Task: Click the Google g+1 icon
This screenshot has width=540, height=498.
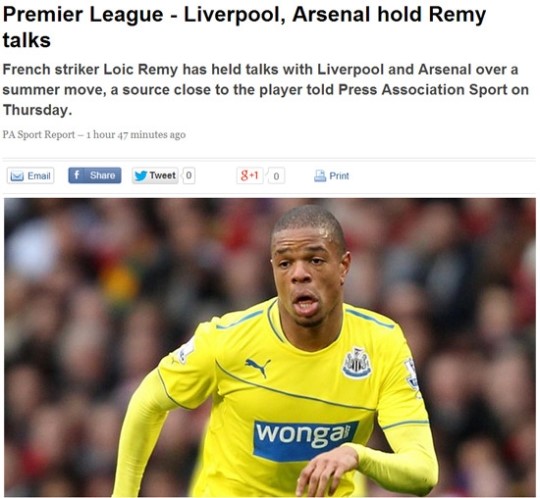Action: pos(250,176)
